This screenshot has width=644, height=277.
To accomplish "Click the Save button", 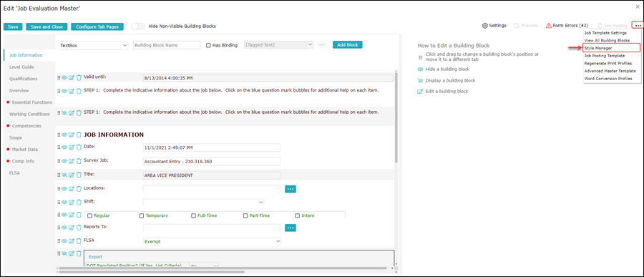I will [x=13, y=26].
